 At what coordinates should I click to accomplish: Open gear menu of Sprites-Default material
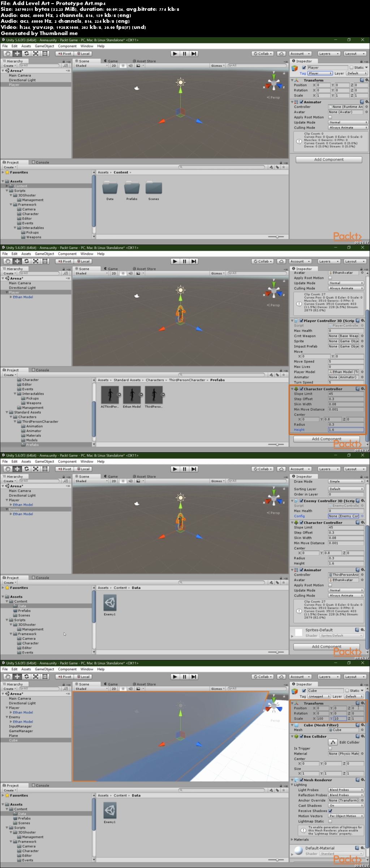coord(362,630)
